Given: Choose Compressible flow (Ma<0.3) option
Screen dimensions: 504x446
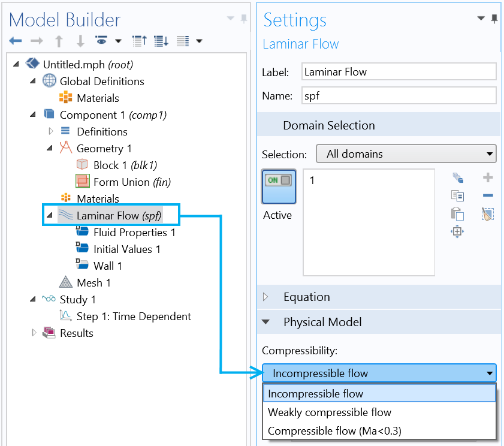Looking at the screenshot, I should point(379,430).
